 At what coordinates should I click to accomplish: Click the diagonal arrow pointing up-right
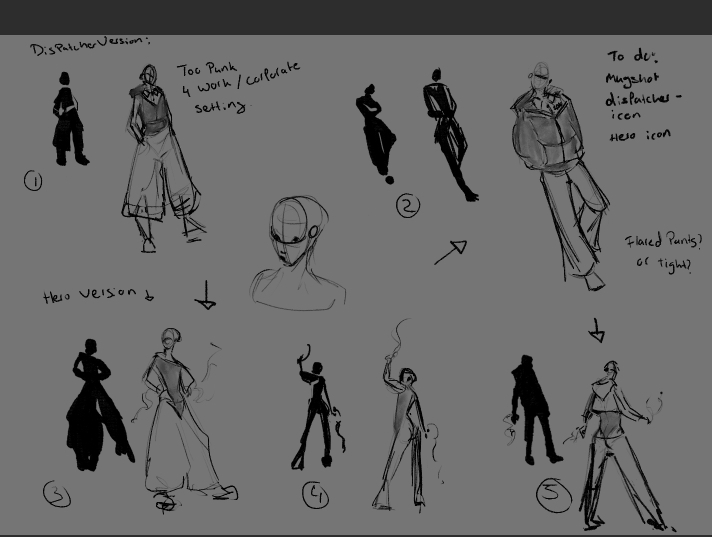[x=451, y=252]
